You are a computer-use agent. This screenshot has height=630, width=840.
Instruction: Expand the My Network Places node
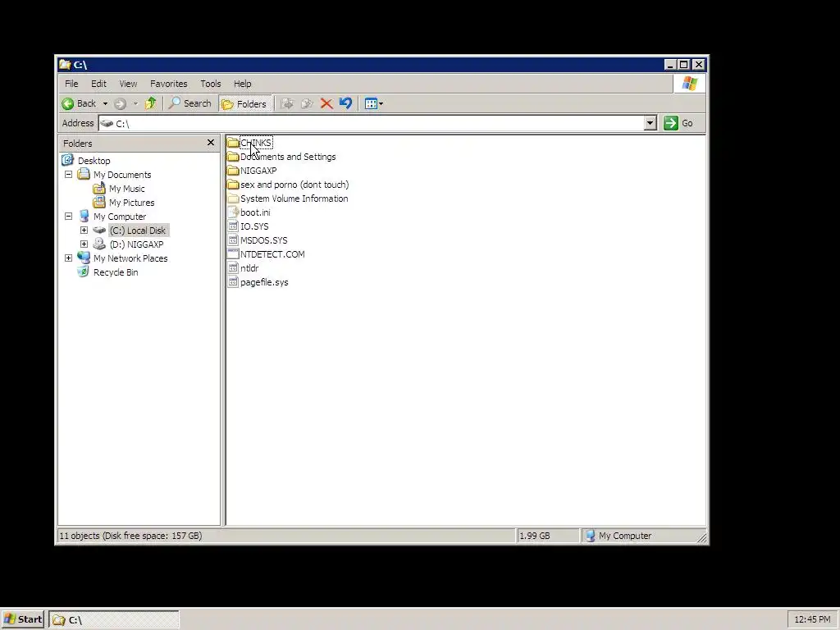69,258
